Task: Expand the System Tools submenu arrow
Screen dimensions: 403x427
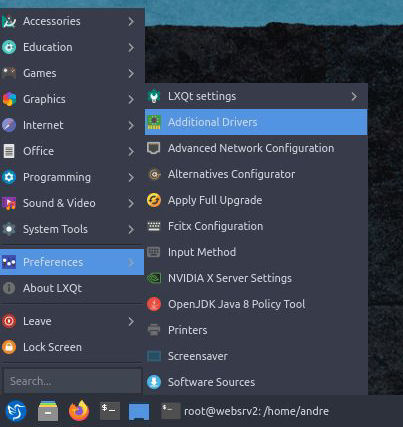Action: click(x=131, y=229)
